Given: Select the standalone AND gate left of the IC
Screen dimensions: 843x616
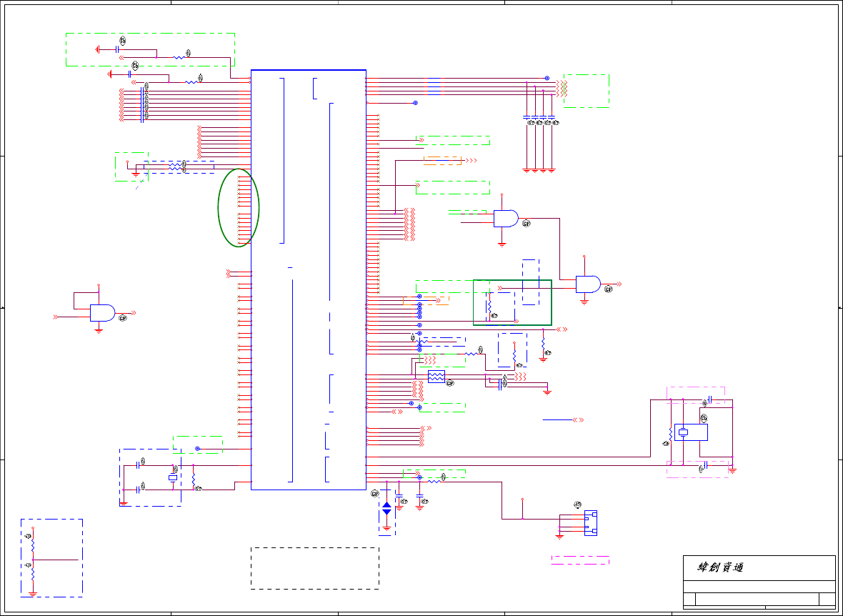Looking at the screenshot, I should tap(102, 312).
